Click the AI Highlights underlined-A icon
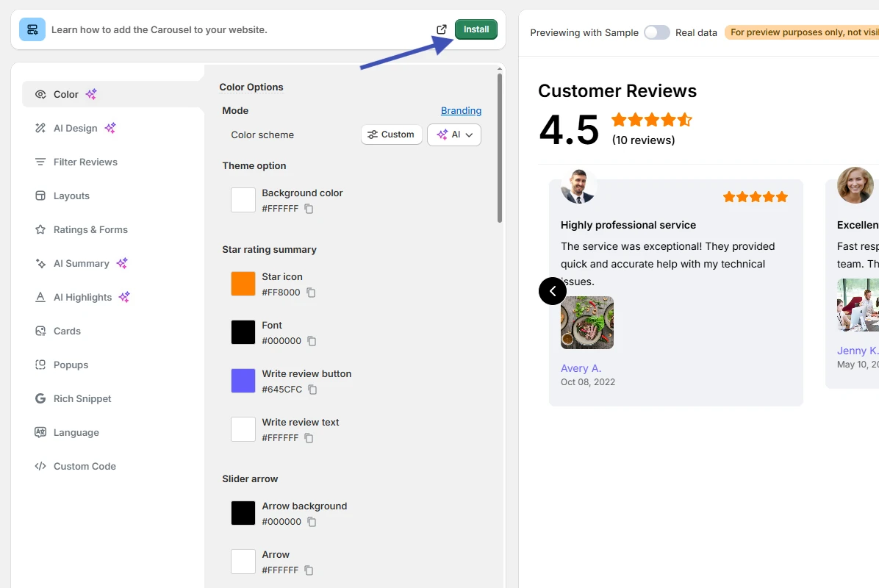Image resolution: width=879 pixels, height=588 pixels. pyautogui.click(x=40, y=297)
